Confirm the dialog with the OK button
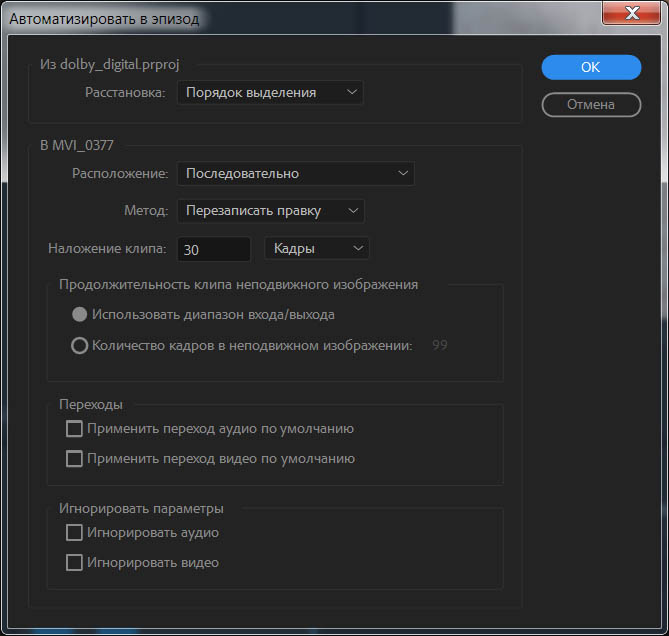The height and width of the screenshot is (636, 669). pyautogui.click(x=591, y=67)
